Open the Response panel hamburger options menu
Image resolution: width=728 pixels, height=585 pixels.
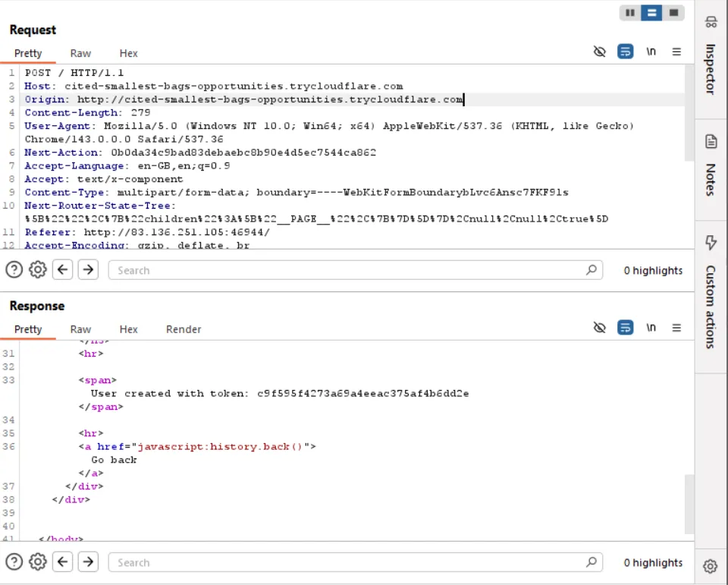coord(676,329)
